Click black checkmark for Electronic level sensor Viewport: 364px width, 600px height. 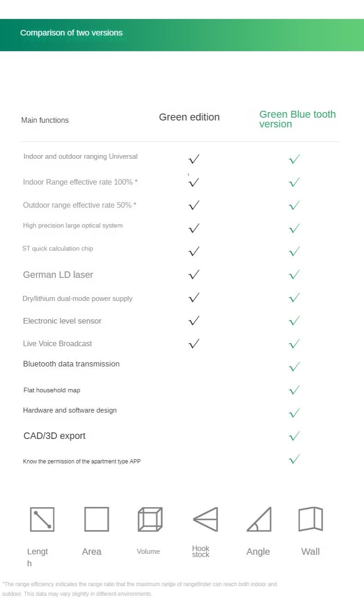point(194,320)
